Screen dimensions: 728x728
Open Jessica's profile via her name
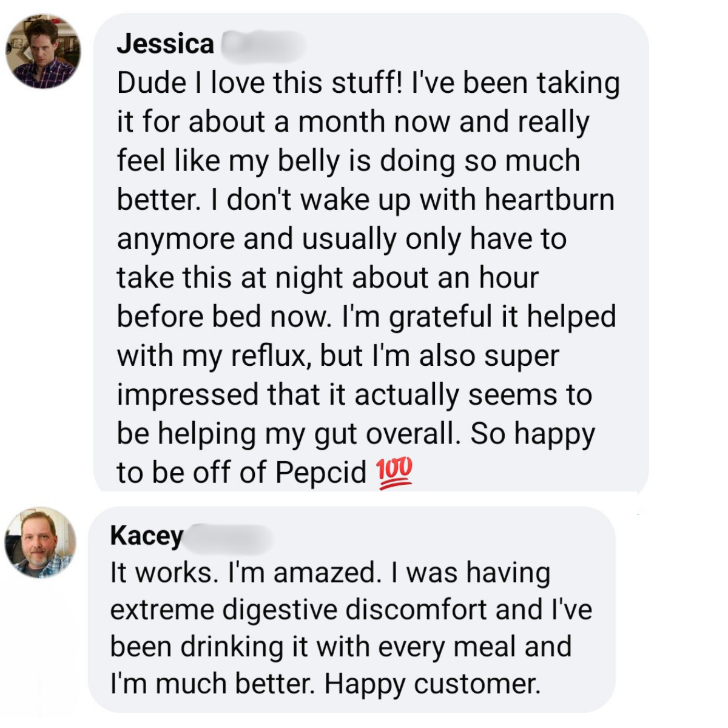[165, 44]
